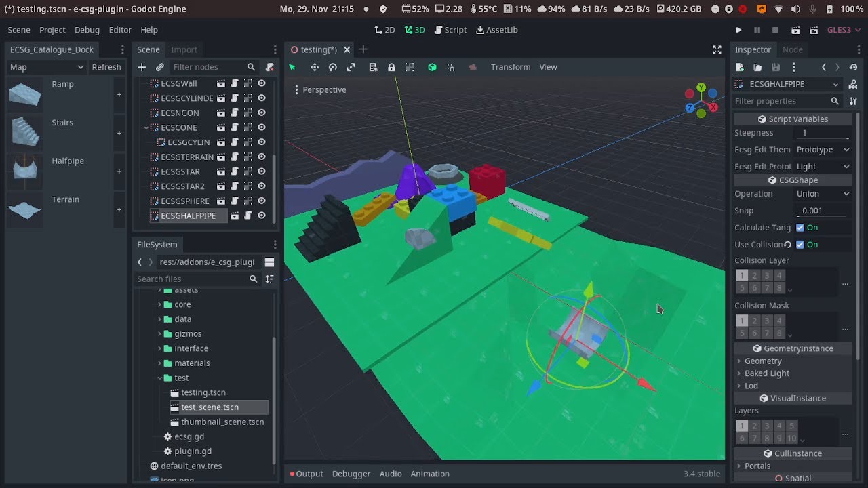This screenshot has width=868, height=488.
Task: Click the Play Scene clapper icon
Action: click(795, 30)
